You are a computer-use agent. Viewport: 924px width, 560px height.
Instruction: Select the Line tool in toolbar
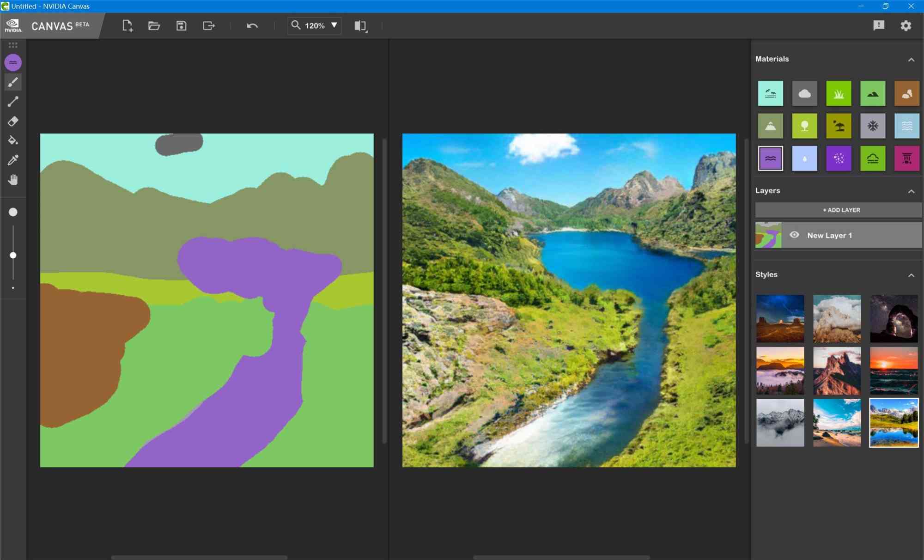click(x=12, y=102)
